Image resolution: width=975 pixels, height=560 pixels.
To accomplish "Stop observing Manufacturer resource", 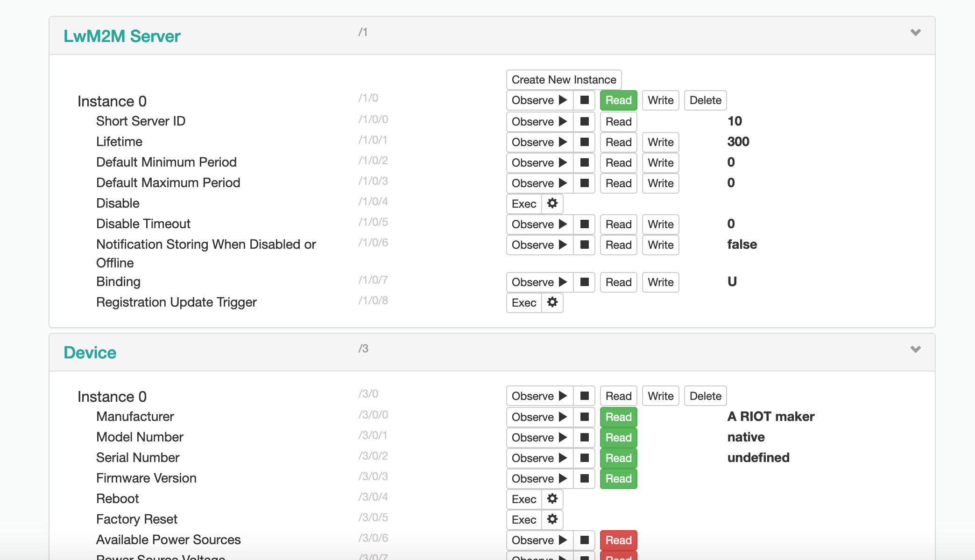I will [x=584, y=417].
